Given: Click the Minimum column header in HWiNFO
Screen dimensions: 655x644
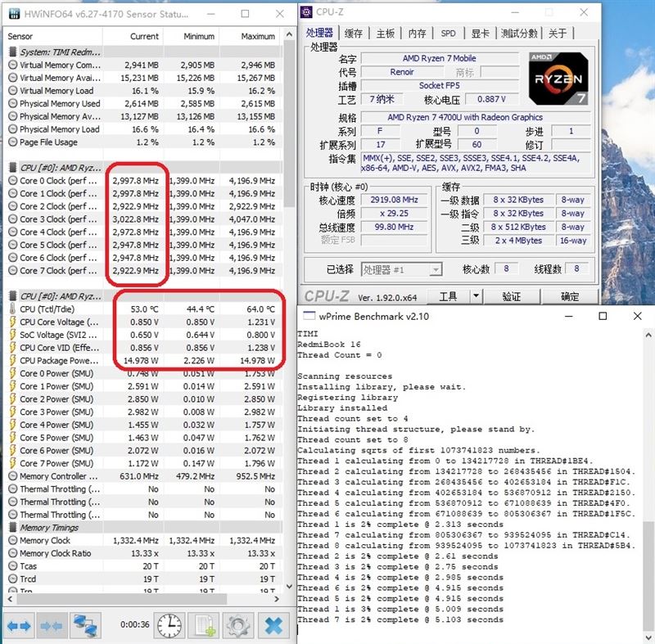Looking at the screenshot, I should click(x=191, y=36).
